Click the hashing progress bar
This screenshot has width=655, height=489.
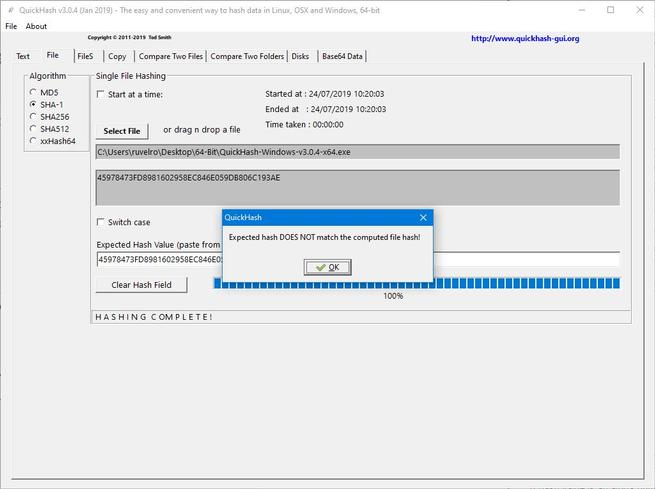(x=416, y=284)
